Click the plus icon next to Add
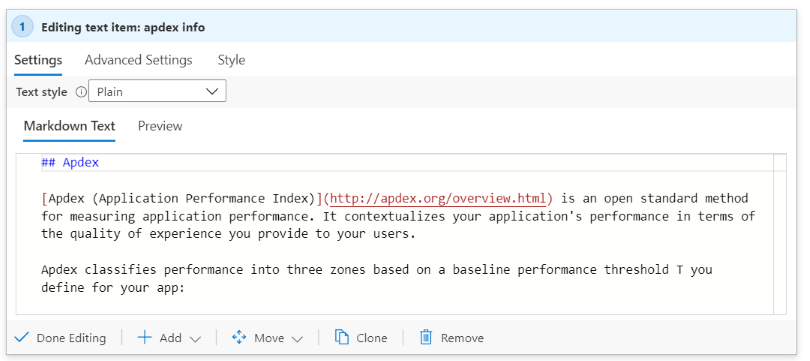Image resolution: width=810 pixels, height=361 pixels. [145, 338]
